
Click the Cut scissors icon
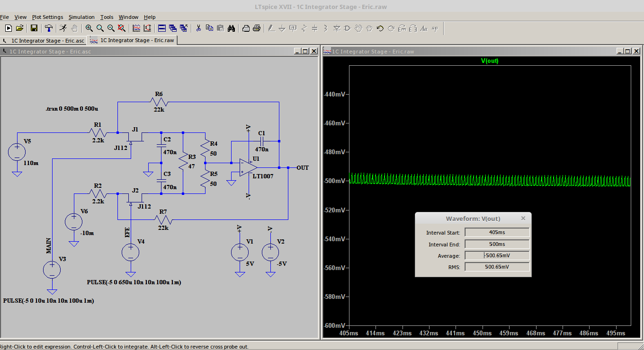click(198, 28)
